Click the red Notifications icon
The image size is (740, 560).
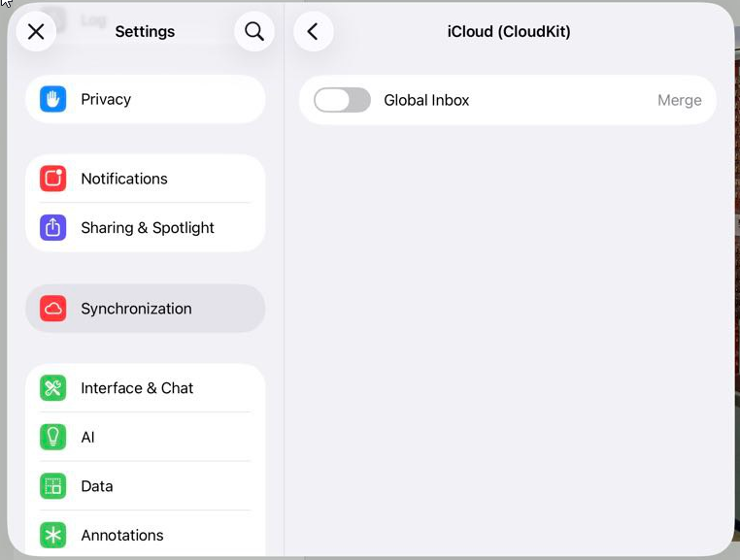52,179
